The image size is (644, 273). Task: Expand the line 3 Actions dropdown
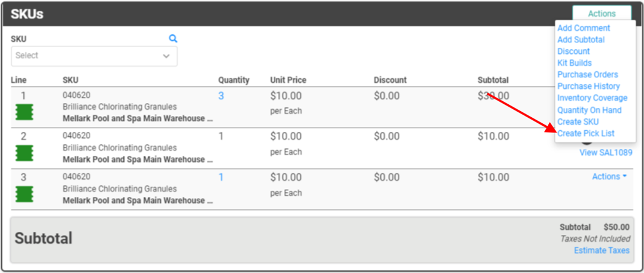(609, 177)
